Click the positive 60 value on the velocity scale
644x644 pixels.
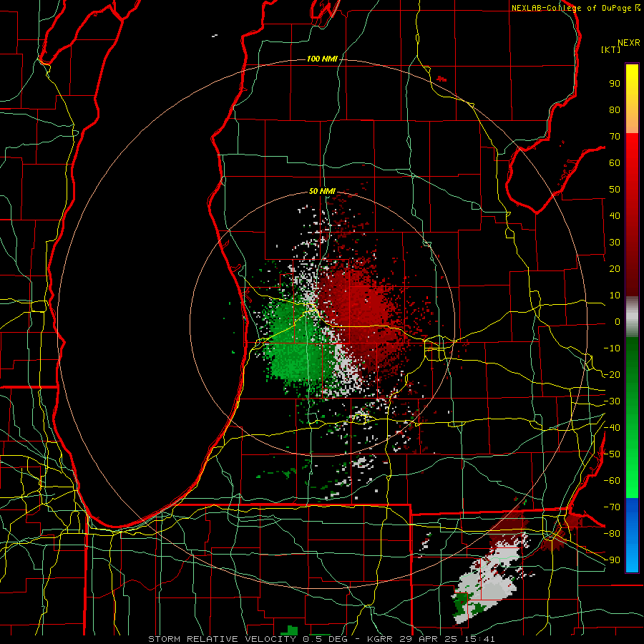(x=615, y=163)
